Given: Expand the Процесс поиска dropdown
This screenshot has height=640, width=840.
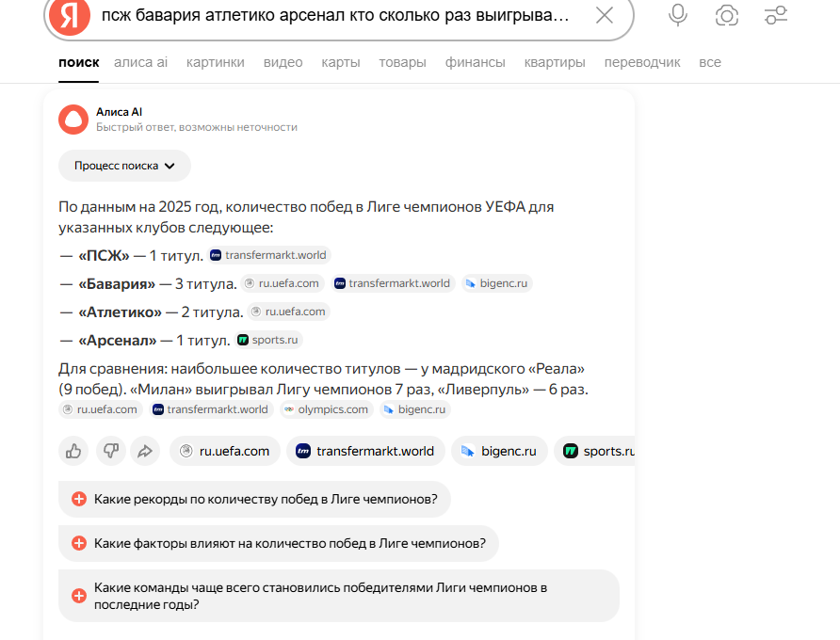Looking at the screenshot, I should (x=124, y=166).
